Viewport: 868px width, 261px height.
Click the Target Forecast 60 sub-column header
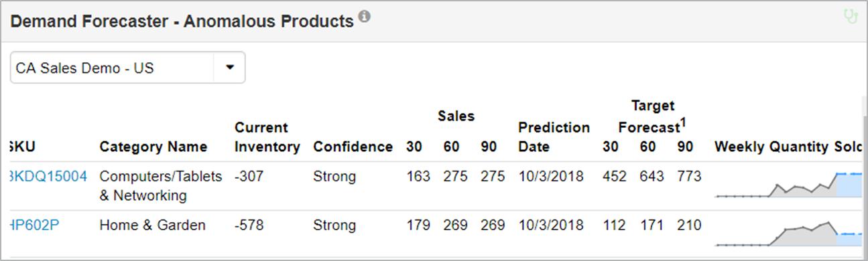[647, 147]
